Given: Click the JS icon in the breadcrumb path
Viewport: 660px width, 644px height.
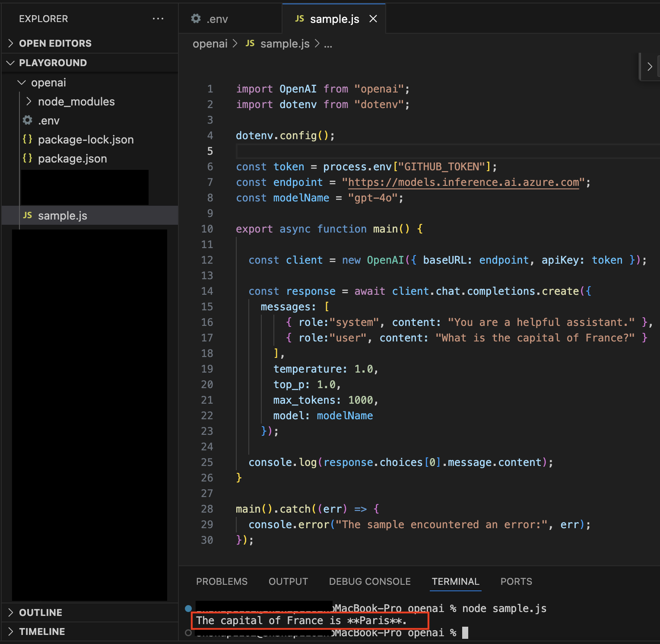Looking at the screenshot, I should [250, 43].
